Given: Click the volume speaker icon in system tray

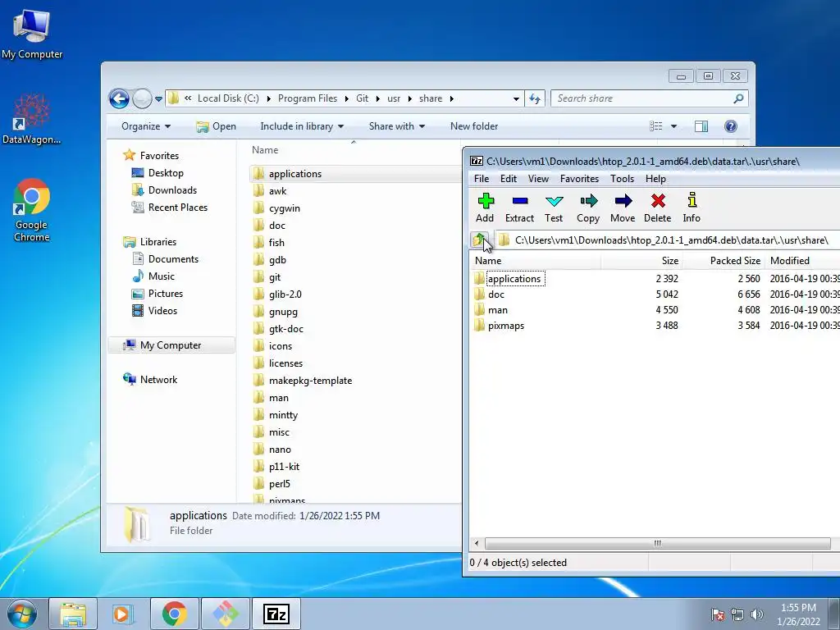Looking at the screenshot, I should coord(756,614).
